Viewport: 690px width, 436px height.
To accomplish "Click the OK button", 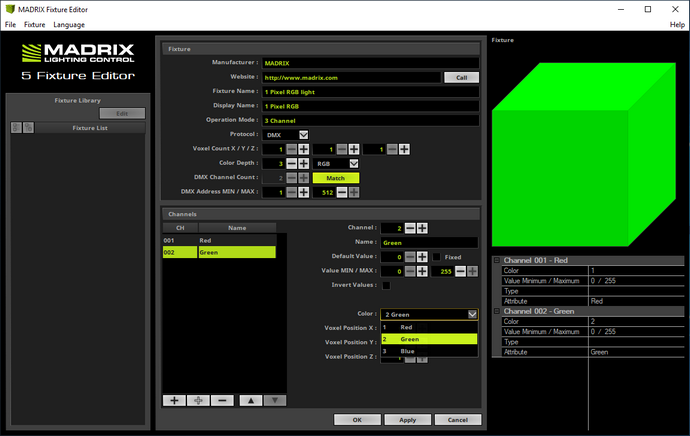I will [x=357, y=420].
